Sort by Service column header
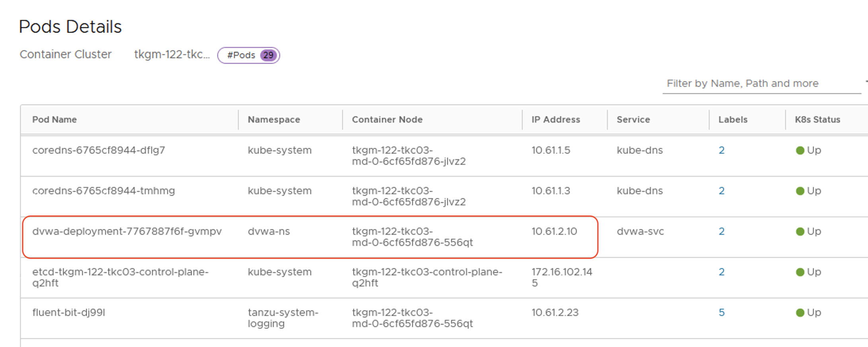 click(x=633, y=120)
